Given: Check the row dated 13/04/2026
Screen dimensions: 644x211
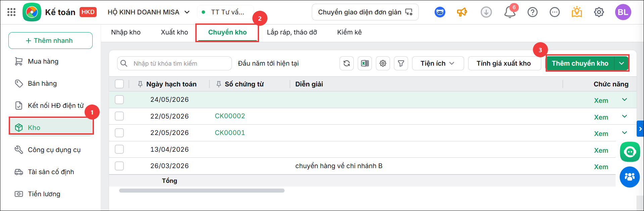Looking at the screenshot, I should 119,149.
